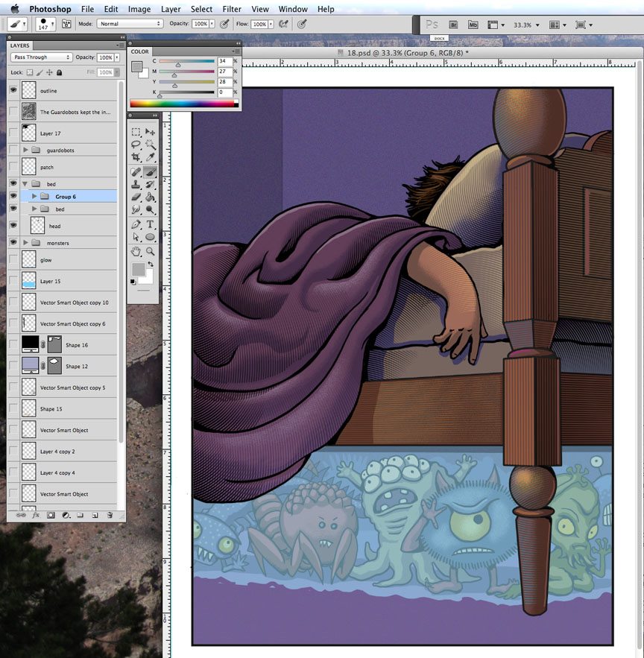Screen dimensions: 644x658
Task: Open brush preset picker size 147
Action: coord(45,24)
